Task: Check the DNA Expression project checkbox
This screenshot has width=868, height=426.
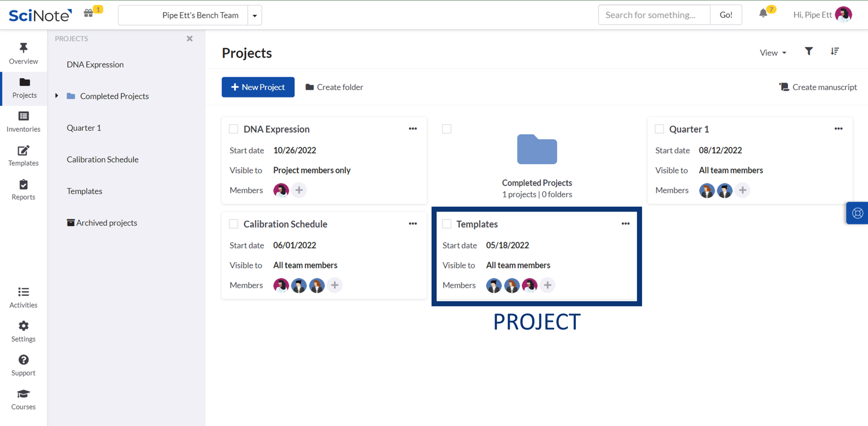Action: 234,129
